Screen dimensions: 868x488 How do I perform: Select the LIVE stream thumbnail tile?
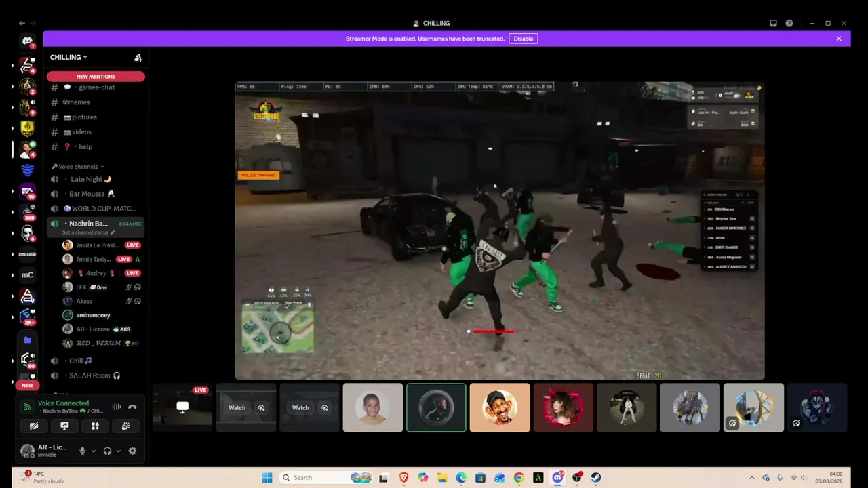pos(182,407)
